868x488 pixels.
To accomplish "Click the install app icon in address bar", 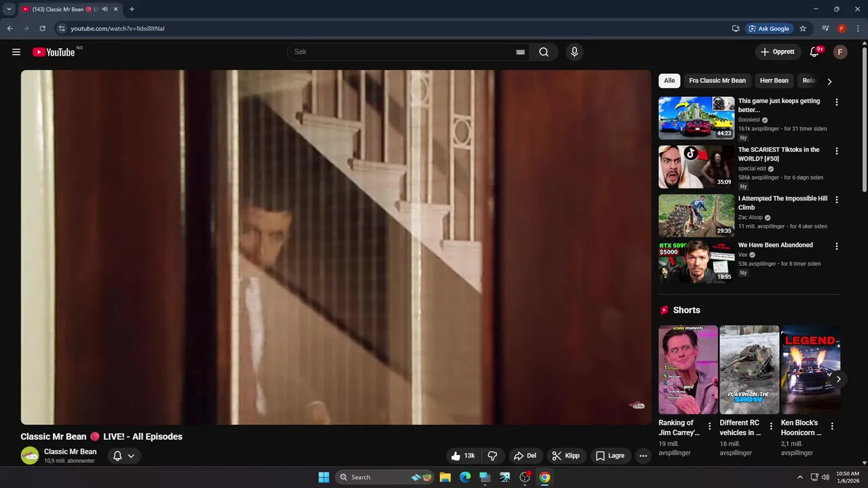I will 736,28.
